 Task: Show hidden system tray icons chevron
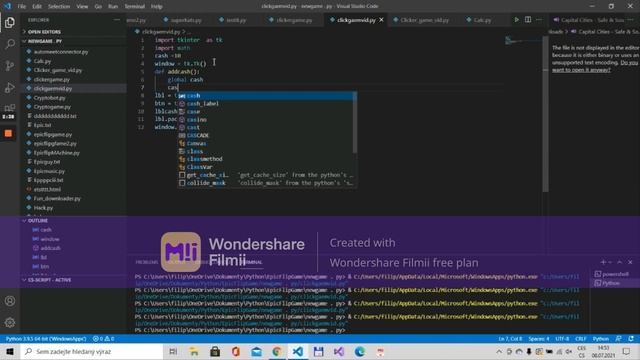(499, 351)
